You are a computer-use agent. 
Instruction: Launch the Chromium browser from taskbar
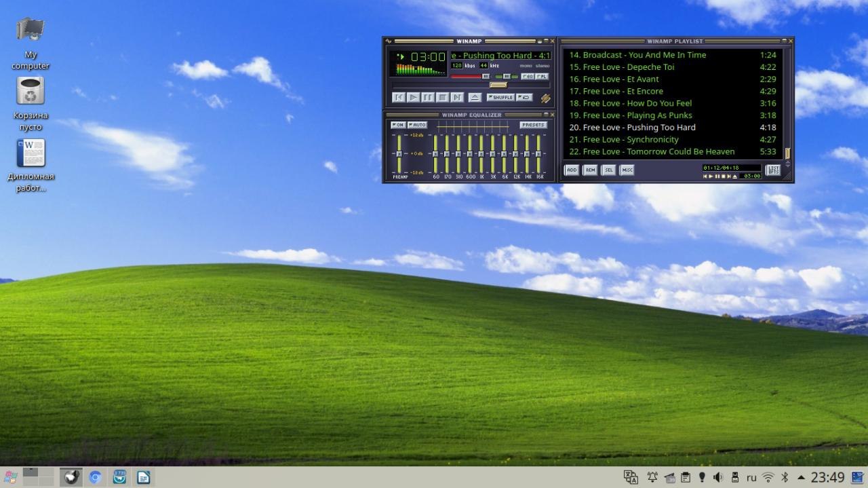pyautogui.click(x=96, y=477)
